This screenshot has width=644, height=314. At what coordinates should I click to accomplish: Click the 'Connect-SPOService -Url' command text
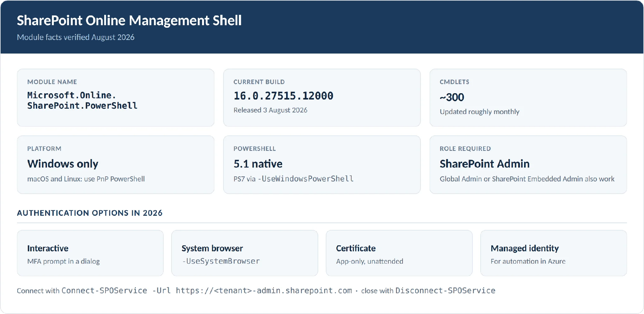116,290
